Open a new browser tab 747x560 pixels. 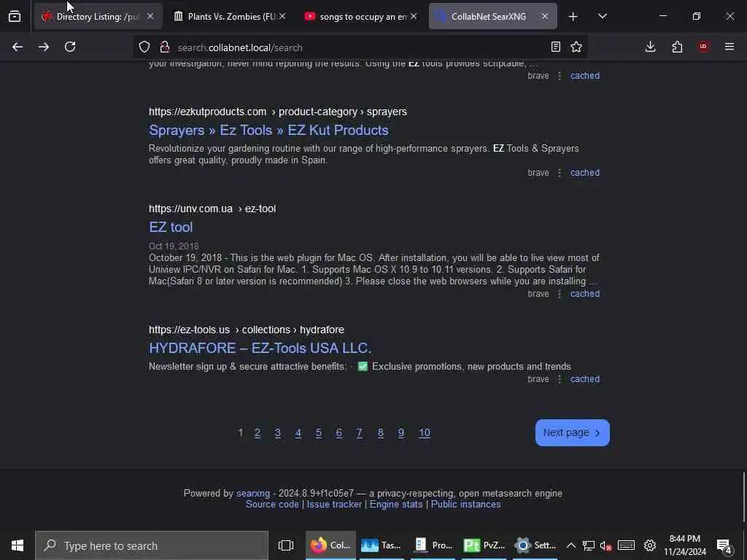pos(573,17)
